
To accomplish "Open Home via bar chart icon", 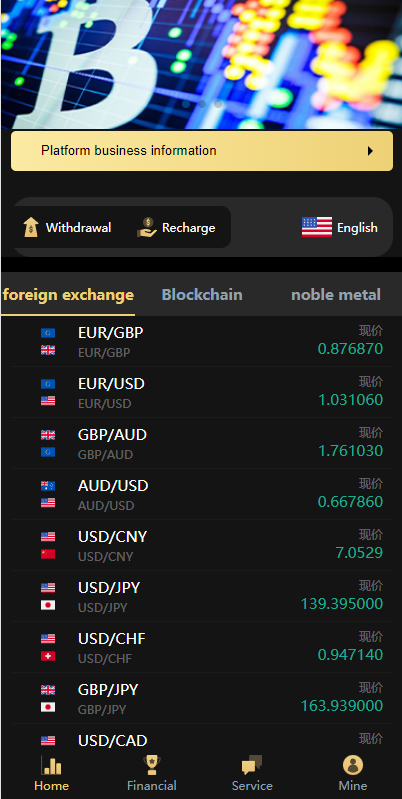I will 51,765.
